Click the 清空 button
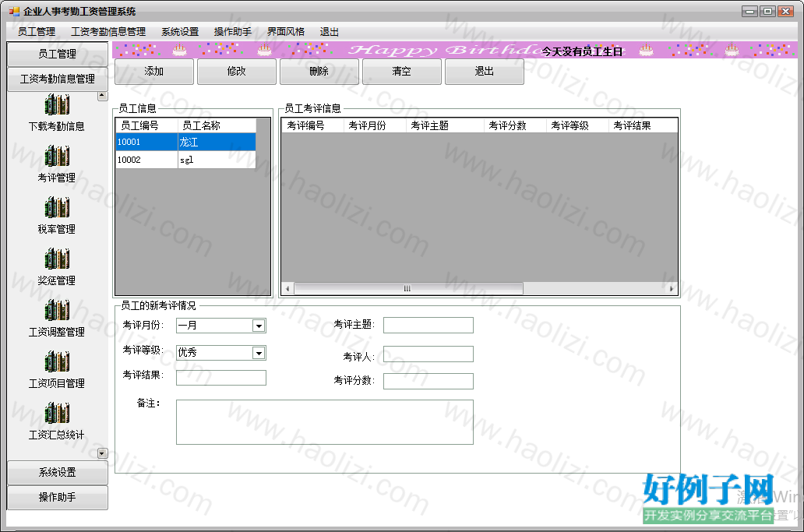 pyautogui.click(x=401, y=71)
